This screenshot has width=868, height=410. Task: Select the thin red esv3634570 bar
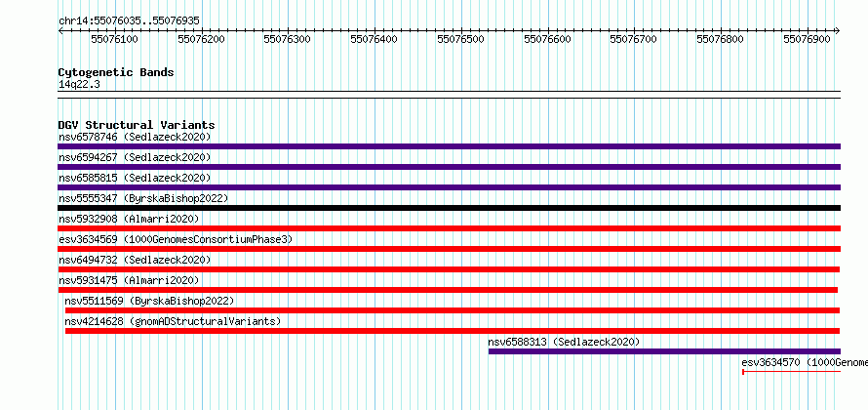[x=792, y=372]
